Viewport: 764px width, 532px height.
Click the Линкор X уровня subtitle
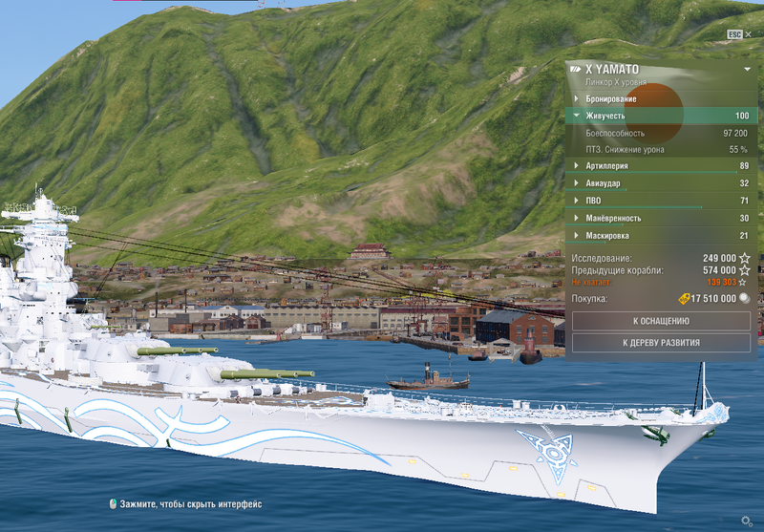point(616,82)
